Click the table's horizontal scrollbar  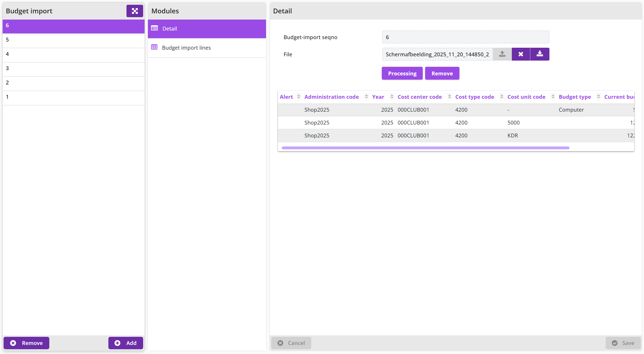coord(425,148)
